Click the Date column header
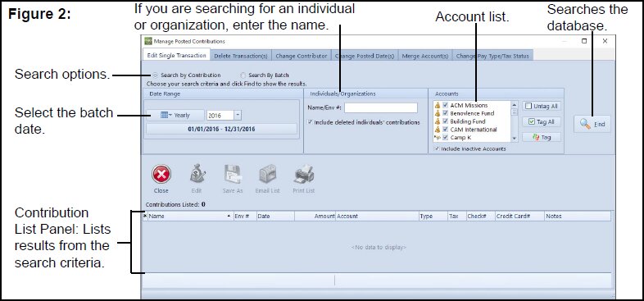Image resolution: width=644 pixels, height=301 pixels. click(x=275, y=216)
